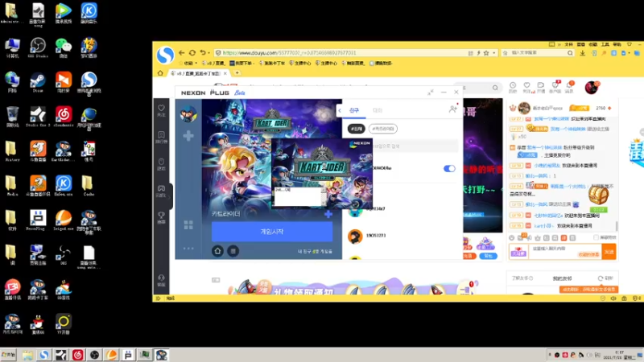Click the Sogou browser taskbar icon
Viewport: 644px width, 362px height.
tap(44, 355)
